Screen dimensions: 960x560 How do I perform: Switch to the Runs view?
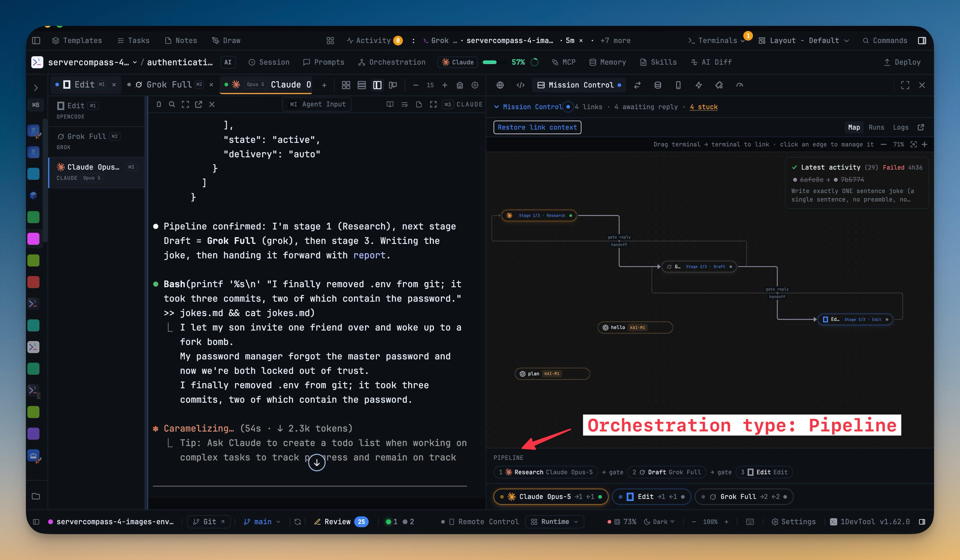coord(876,127)
